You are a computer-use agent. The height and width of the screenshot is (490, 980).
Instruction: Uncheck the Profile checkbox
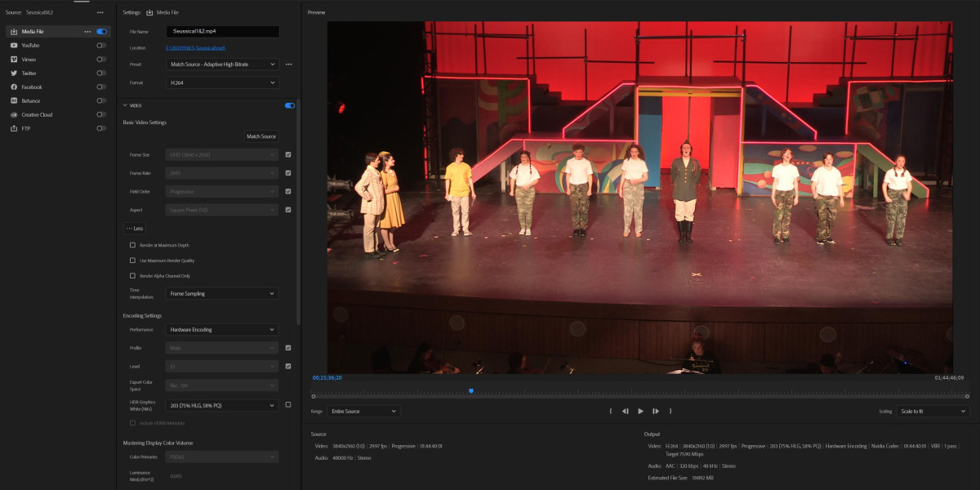pyautogui.click(x=288, y=348)
